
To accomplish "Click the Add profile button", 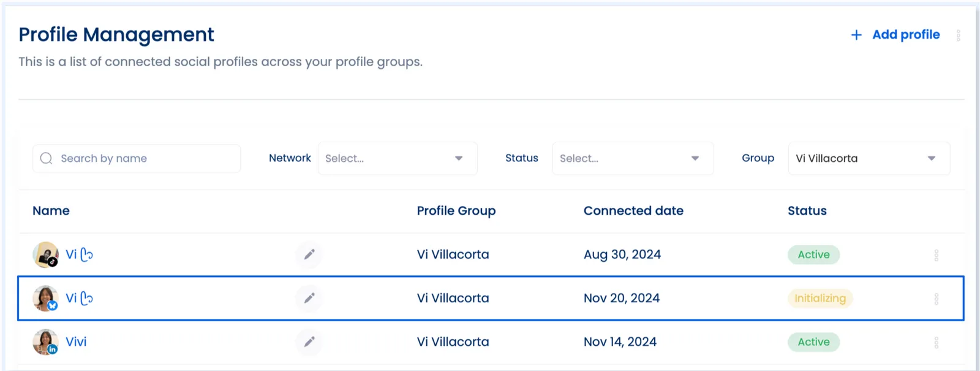I will [905, 35].
